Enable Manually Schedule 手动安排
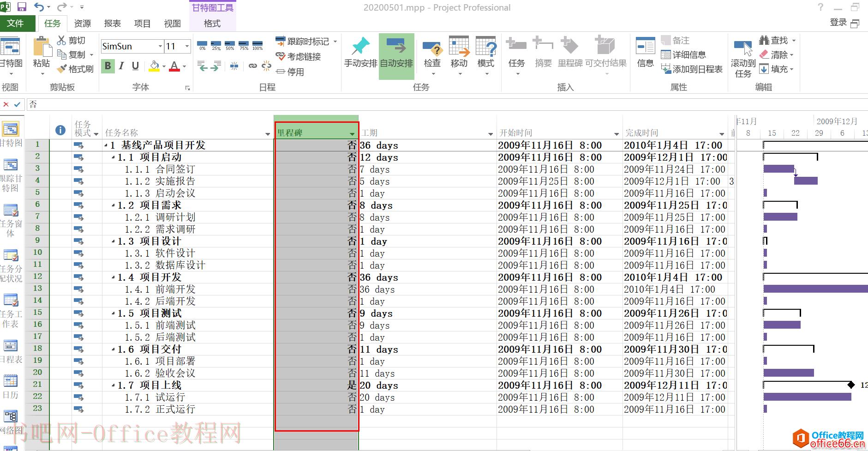Screen dimensions: 868x451 (x=360, y=52)
